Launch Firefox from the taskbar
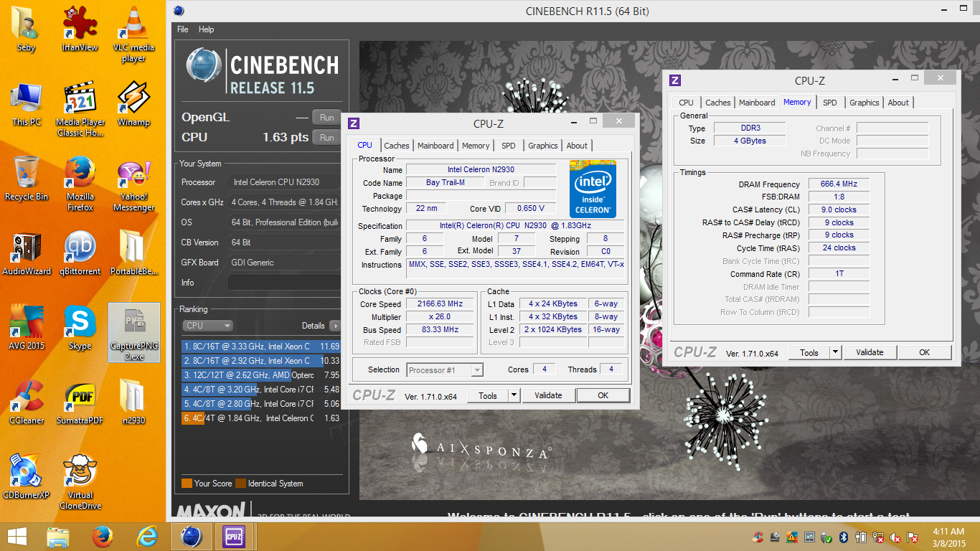This screenshot has width=980, height=551. click(x=103, y=536)
